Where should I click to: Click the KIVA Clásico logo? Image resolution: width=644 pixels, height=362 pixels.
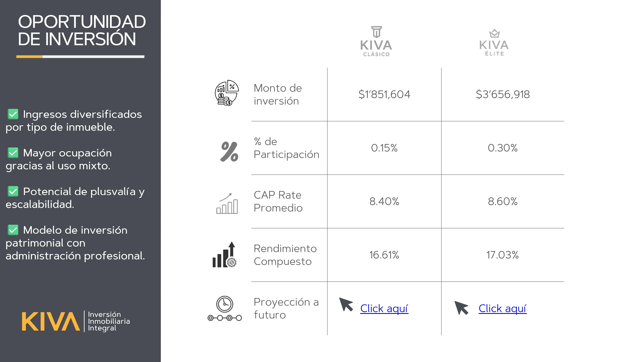pos(376,42)
